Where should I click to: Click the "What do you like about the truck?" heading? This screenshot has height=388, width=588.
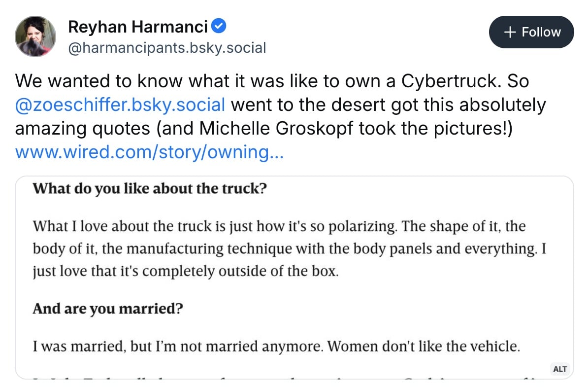point(150,189)
